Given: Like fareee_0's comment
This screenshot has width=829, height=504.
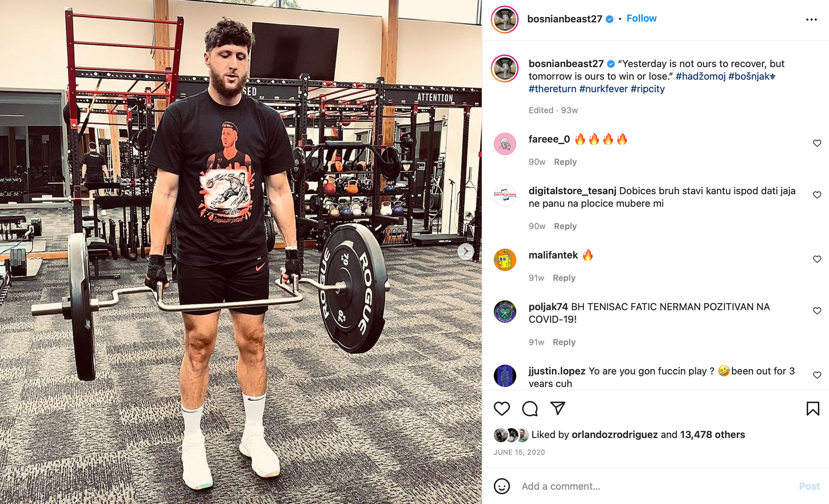Looking at the screenshot, I should click(x=817, y=143).
